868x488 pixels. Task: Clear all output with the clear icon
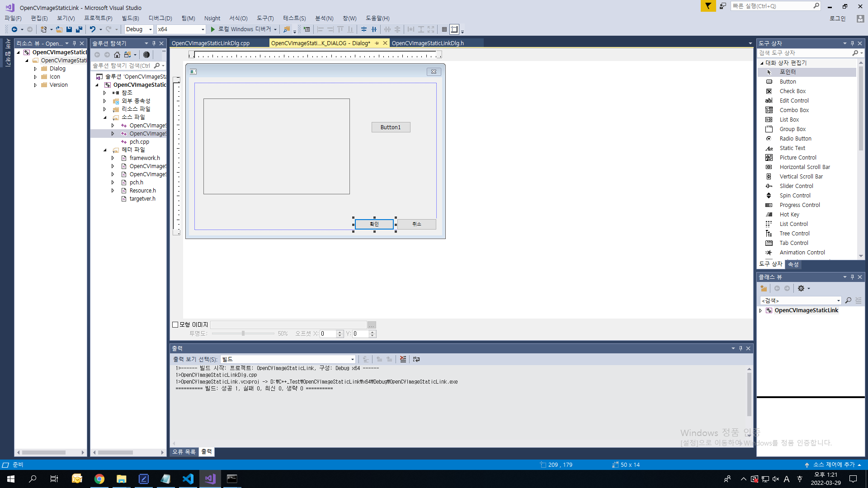click(x=403, y=359)
